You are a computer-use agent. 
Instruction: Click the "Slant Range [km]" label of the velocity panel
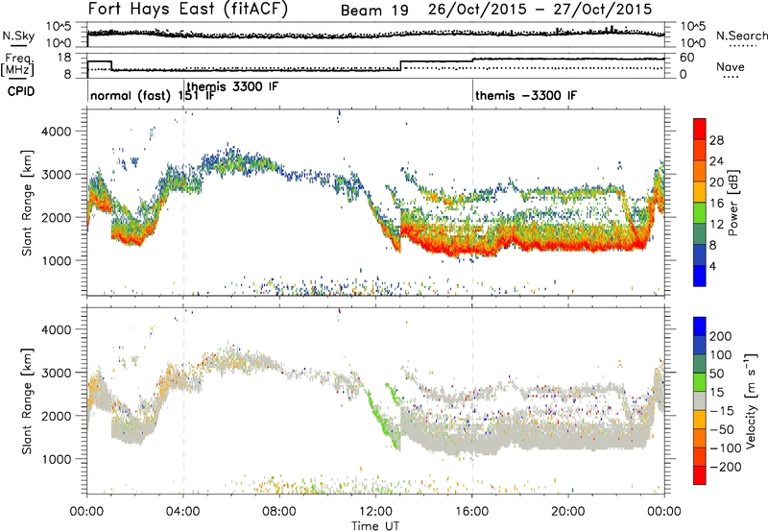[27, 401]
